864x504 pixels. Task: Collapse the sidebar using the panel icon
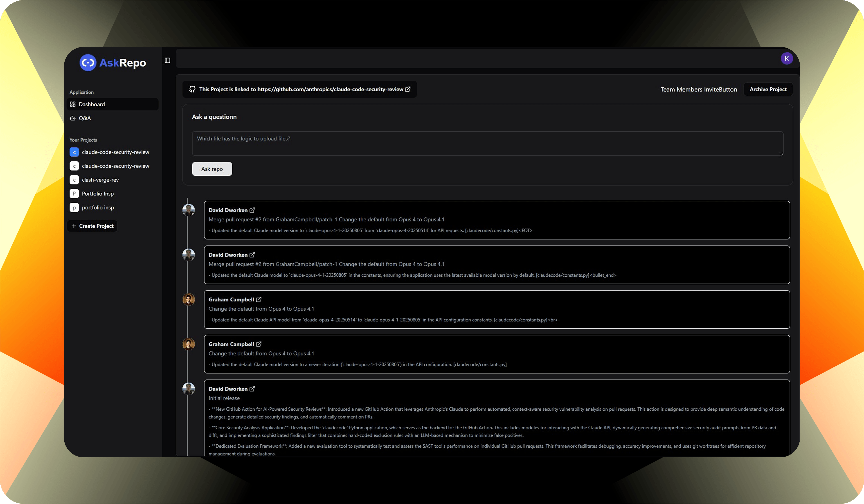pyautogui.click(x=168, y=60)
